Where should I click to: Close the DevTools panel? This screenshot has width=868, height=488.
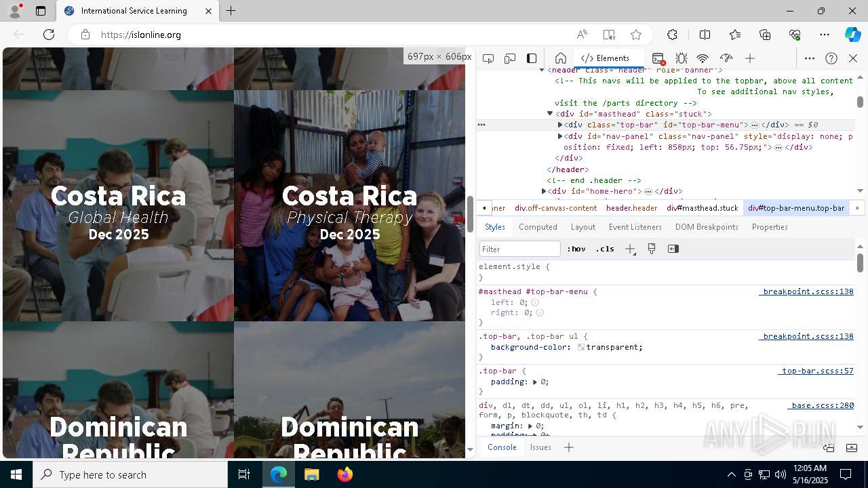click(x=853, y=58)
